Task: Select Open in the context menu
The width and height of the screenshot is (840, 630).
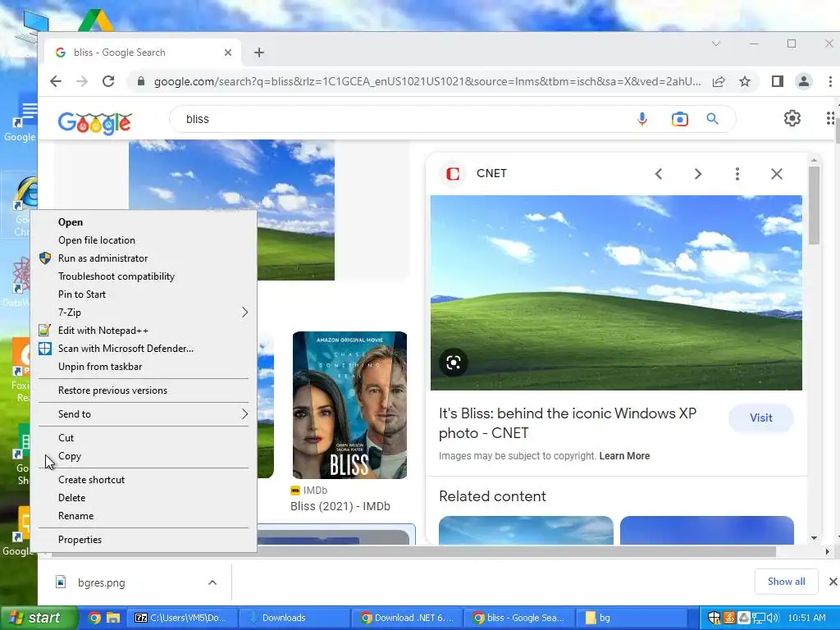Action: click(x=144, y=222)
